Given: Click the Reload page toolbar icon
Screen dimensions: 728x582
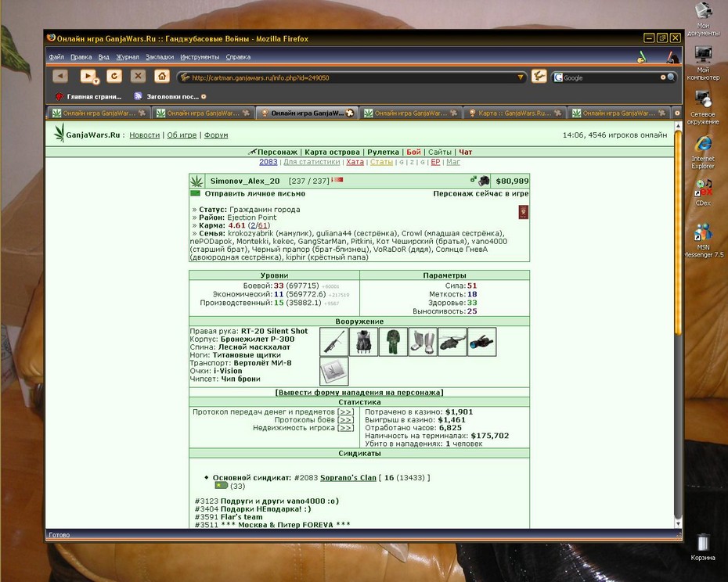Looking at the screenshot, I should click(114, 76).
